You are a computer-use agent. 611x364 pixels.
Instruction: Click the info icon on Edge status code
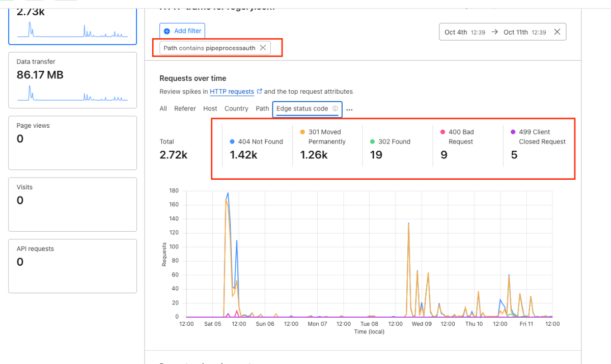coord(335,108)
